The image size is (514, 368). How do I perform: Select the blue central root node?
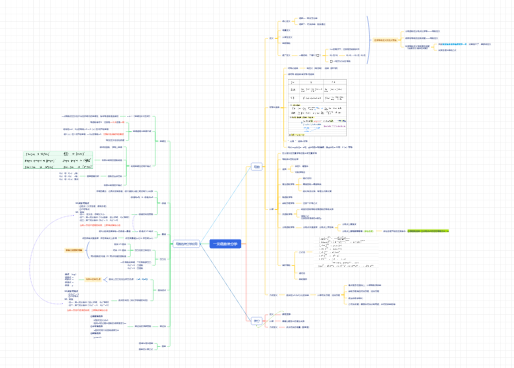[x=225, y=244]
